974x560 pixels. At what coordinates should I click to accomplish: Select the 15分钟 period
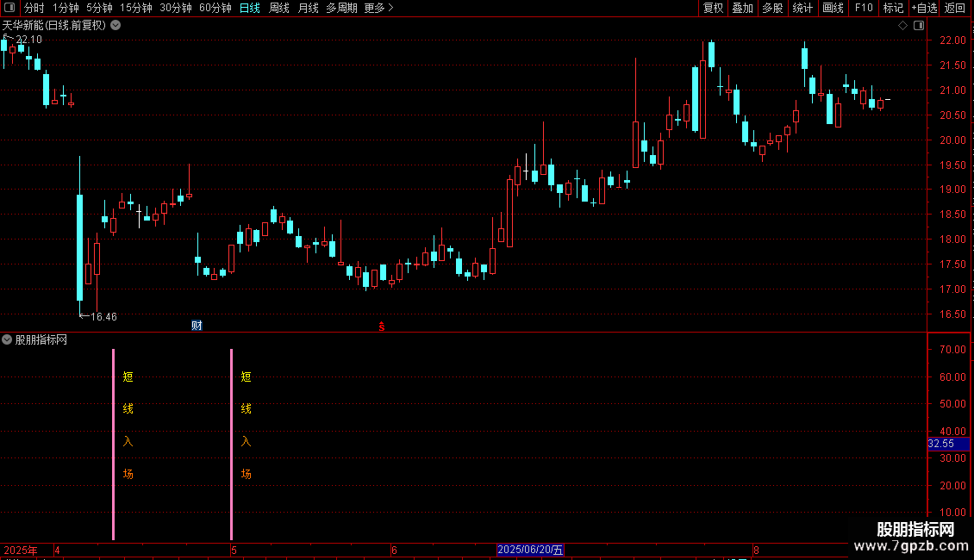tap(135, 8)
